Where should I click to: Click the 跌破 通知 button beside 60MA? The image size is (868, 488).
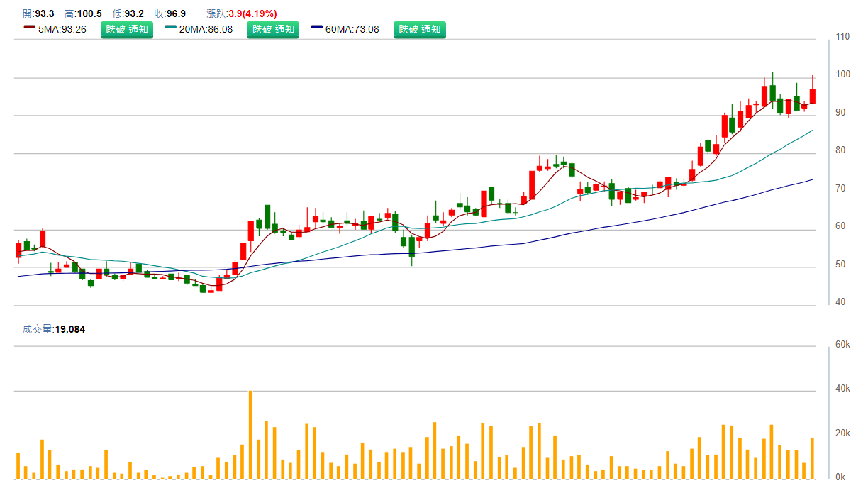(x=419, y=29)
